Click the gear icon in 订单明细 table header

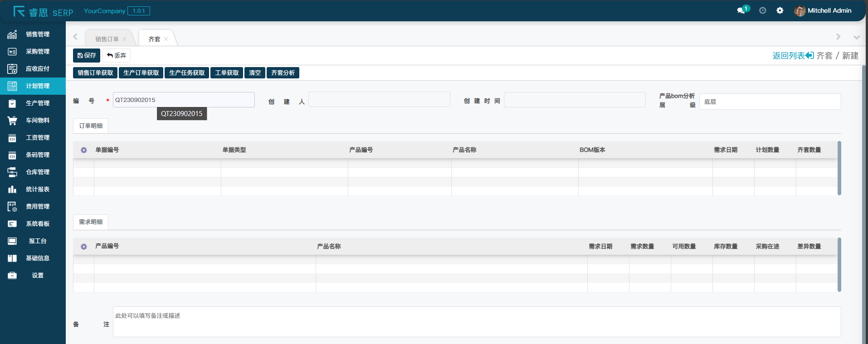84,150
